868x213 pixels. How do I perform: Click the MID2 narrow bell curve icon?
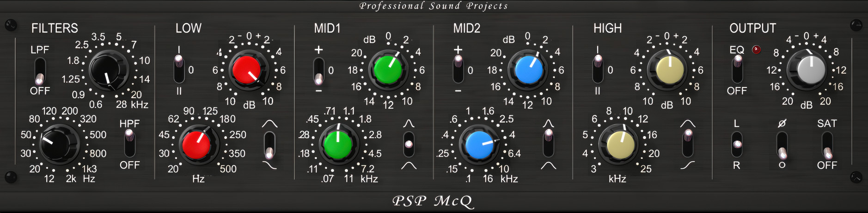click(x=548, y=123)
